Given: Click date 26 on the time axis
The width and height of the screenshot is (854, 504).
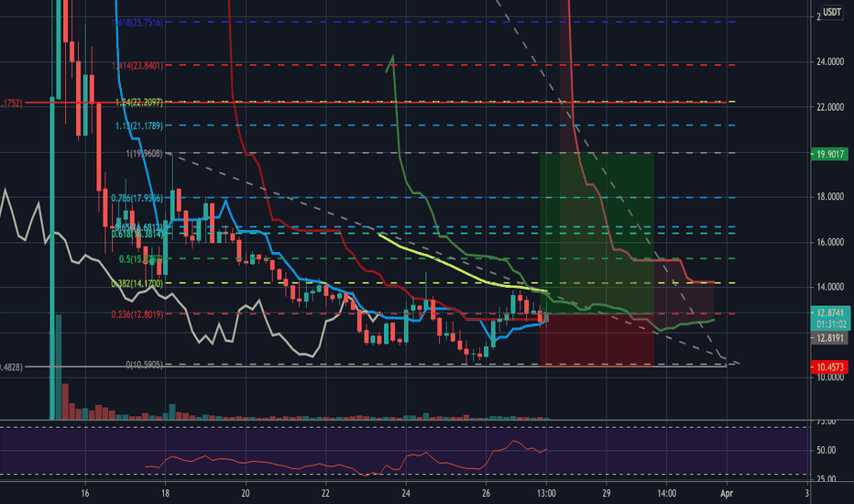Looking at the screenshot, I should pos(486,493).
